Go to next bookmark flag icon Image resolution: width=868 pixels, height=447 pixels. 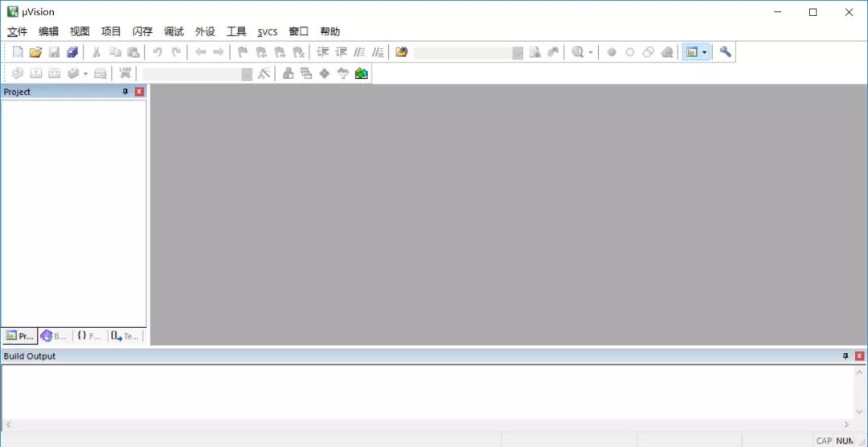coord(280,52)
